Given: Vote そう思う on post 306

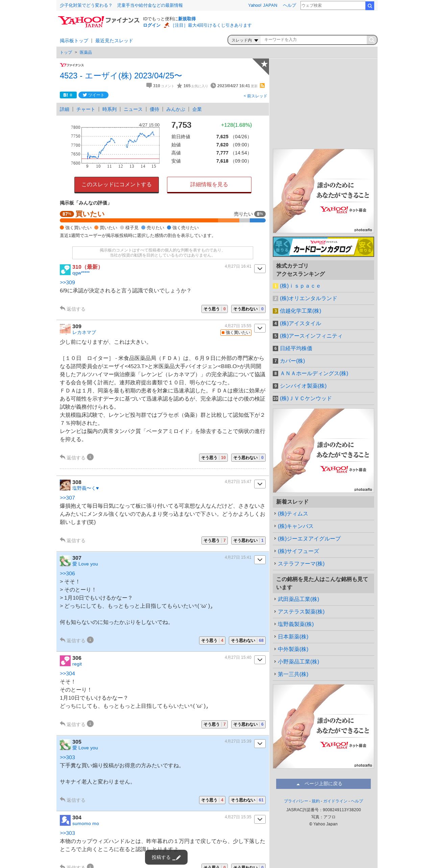Looking at the screenshot, I should click(x=215, y=724).
